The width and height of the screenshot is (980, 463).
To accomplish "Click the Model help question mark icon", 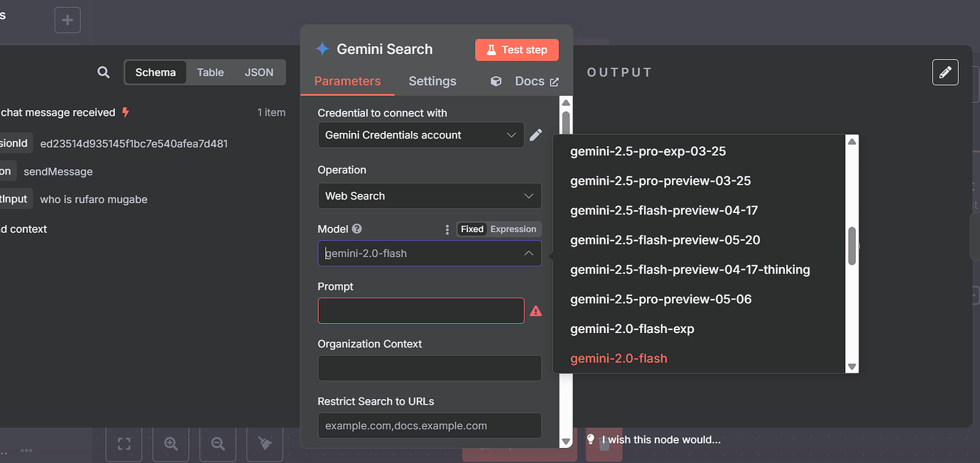I will [x=357, y=229].
